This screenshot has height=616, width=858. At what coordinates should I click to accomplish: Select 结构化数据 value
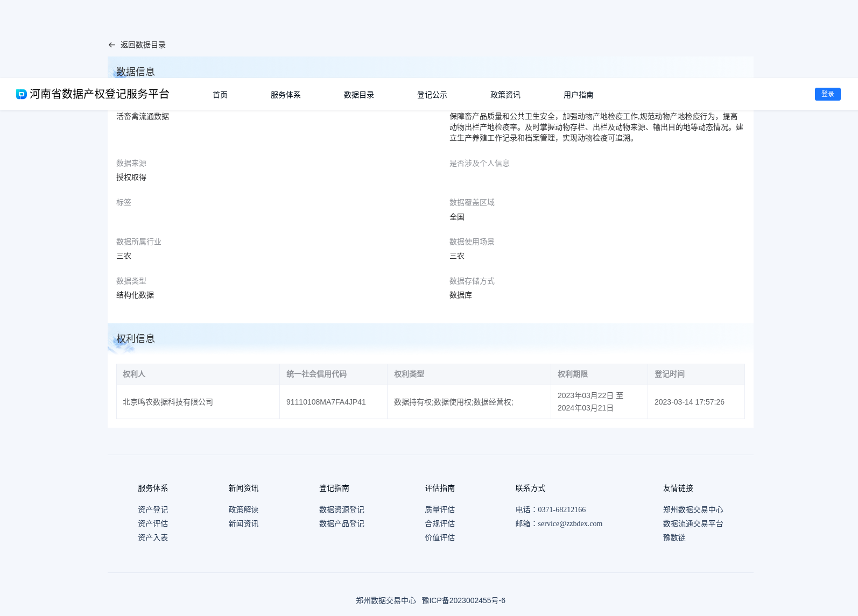point(135,295)
